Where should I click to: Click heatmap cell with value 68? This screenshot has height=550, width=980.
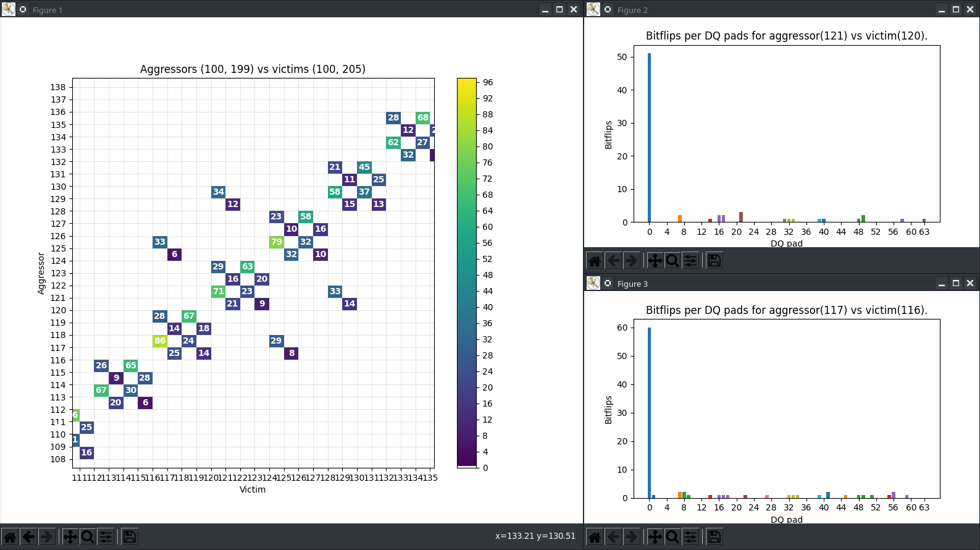pos(423,117)
